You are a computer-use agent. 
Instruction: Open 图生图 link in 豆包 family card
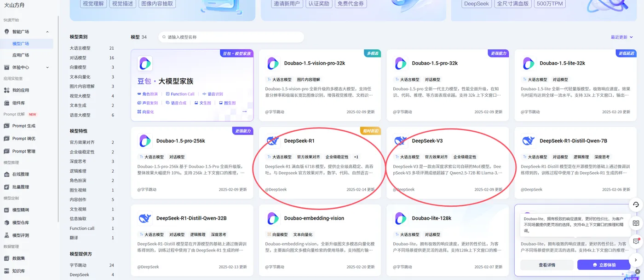228,103
